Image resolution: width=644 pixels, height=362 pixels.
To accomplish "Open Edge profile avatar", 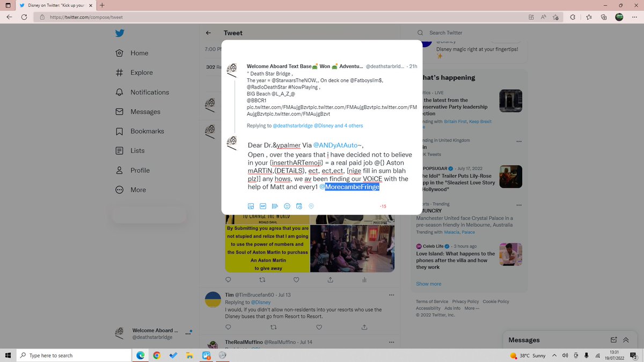I will (619, 17).
